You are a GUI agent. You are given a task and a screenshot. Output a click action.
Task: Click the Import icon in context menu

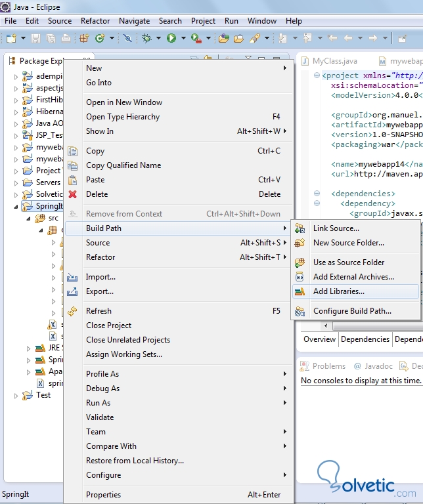point(72,277)
